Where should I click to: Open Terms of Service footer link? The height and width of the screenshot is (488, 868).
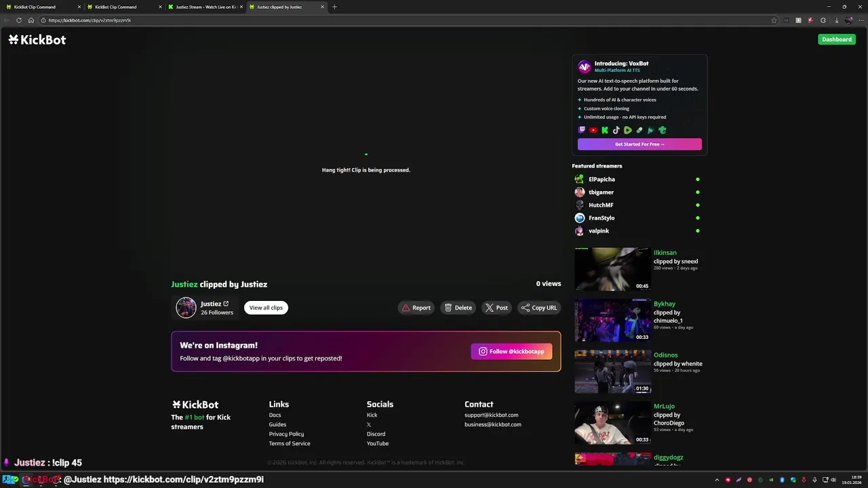[290, 443]
